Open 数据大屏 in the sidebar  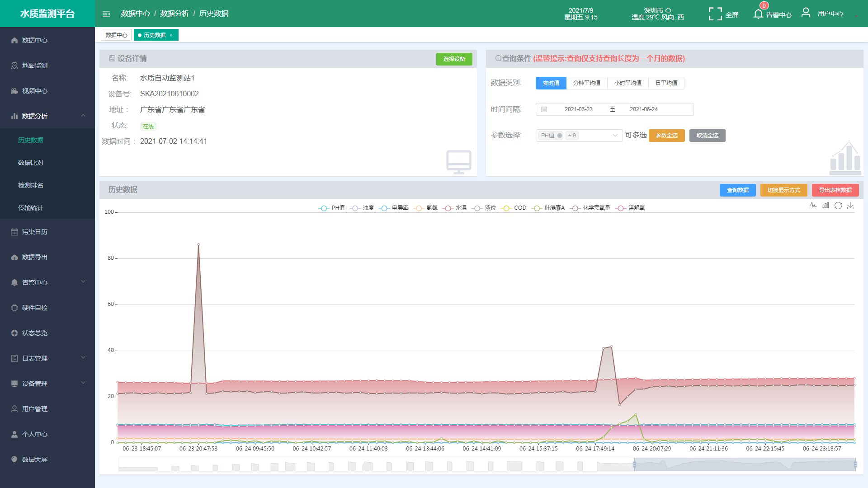coord(47,460)
